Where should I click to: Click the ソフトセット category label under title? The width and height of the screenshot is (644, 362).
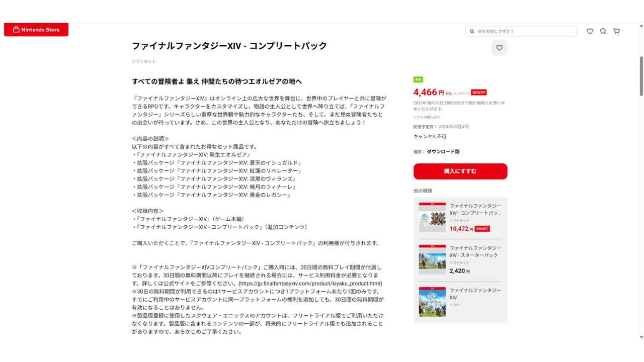click(x=144, y=61)
